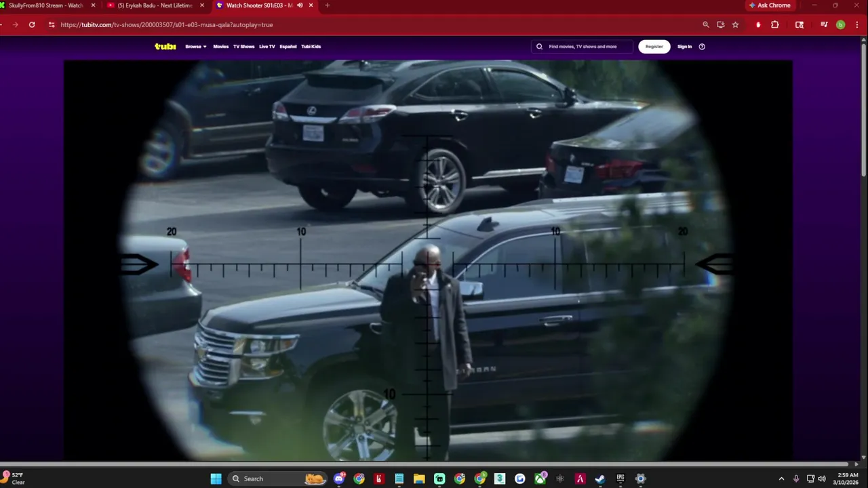Image resolution: width=868 pixels, height=488 pixels.
Task: Open the media control music-note icon
Action: (x=824, y=24)
